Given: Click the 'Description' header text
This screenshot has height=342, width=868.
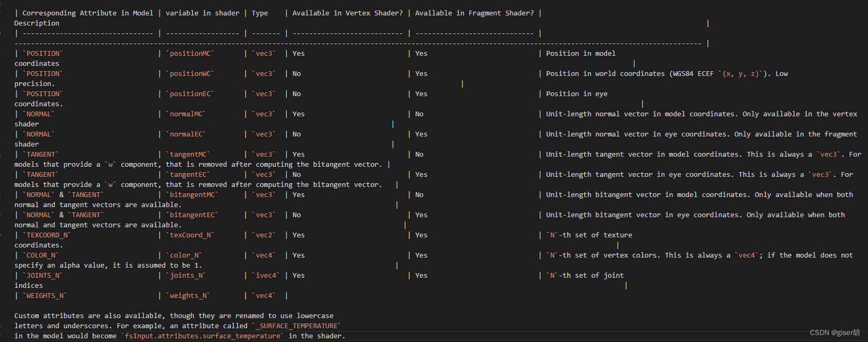Looking at the screenshot, I should tap(37, 23).
